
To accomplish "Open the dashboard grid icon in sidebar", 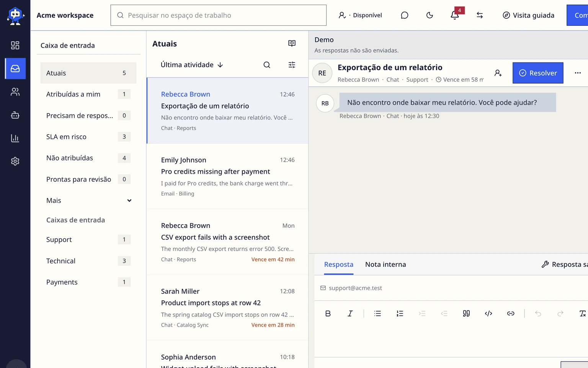I will pos(15,45).
